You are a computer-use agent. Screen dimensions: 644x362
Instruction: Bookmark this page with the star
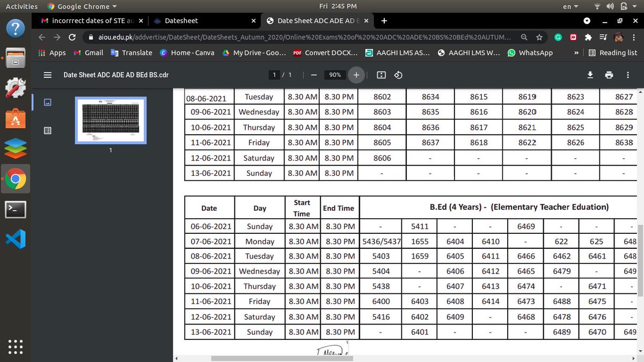(x=539, y=38)
